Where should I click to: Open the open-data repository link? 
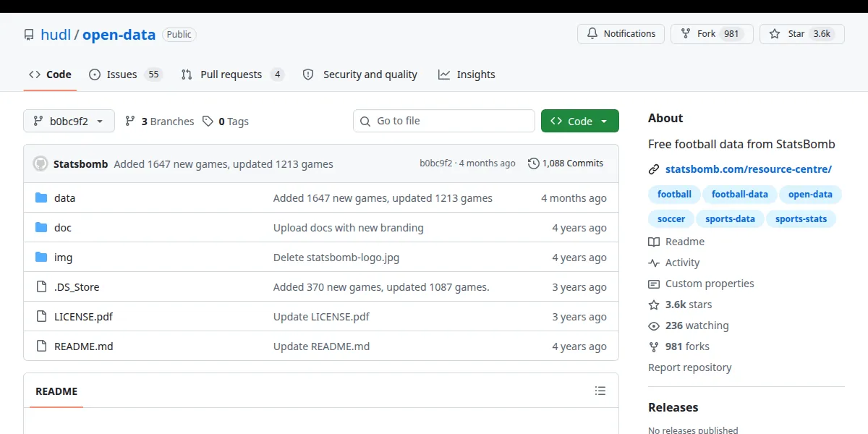119,35
